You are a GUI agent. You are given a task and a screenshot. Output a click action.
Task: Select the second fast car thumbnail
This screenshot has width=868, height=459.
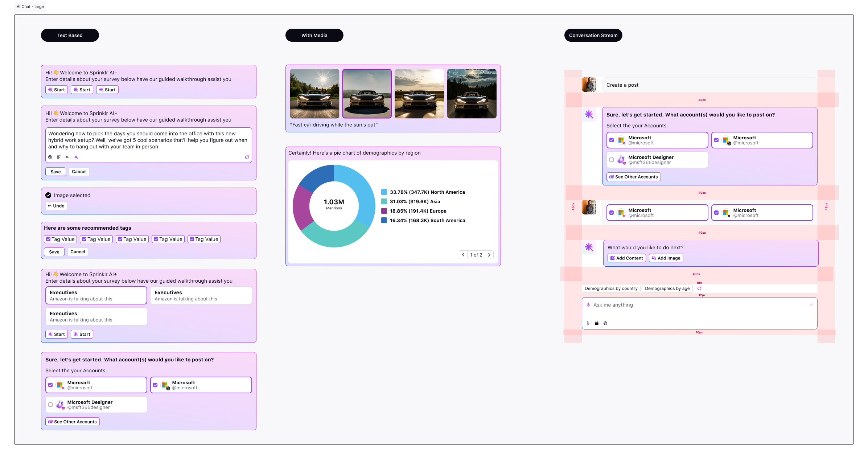[x=367, y=94]
